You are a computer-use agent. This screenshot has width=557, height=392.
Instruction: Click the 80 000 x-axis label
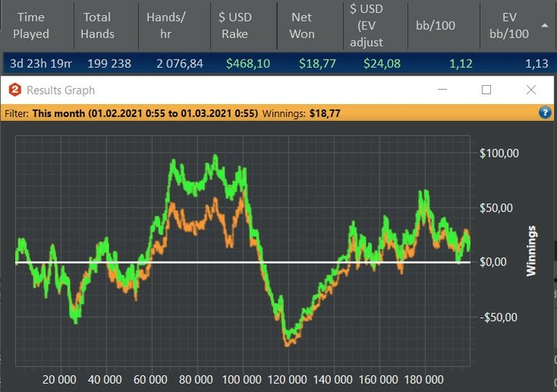[x=196, y=379]
